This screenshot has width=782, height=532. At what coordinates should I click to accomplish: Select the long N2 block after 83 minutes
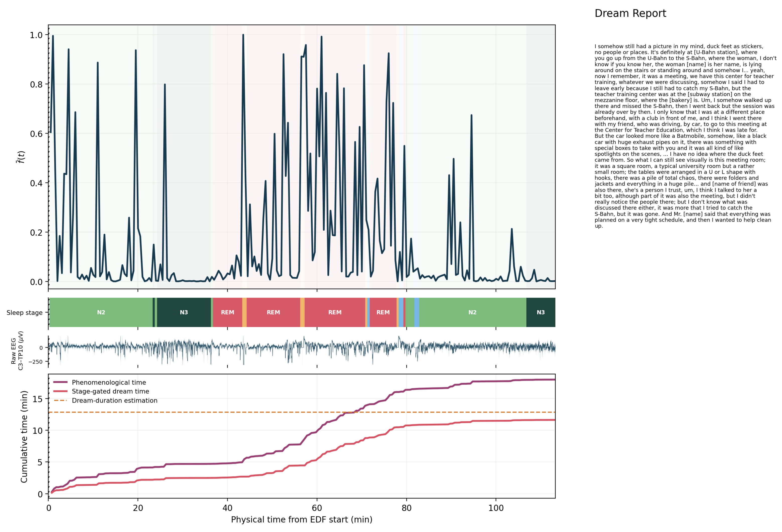(x=472, y=312)
